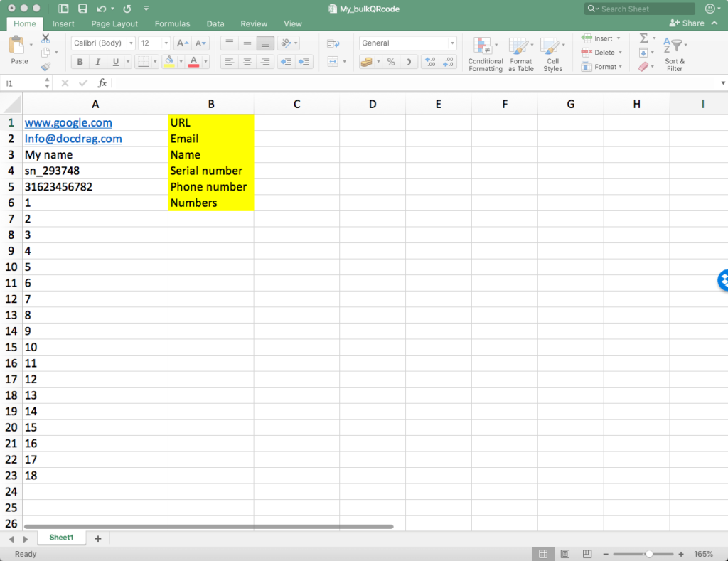
Task: Toggle Bold formatting
Action: [x=80, y=62]
